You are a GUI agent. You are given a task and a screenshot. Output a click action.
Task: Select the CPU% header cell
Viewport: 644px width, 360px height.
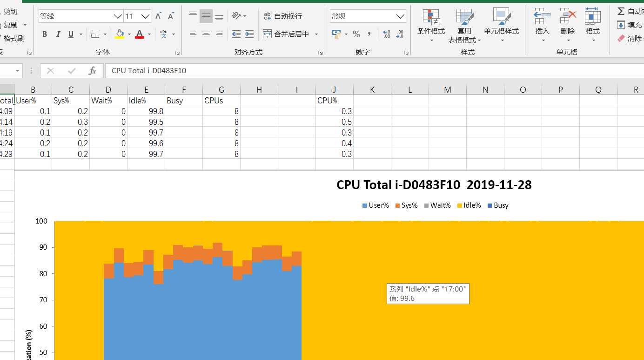[x=335, y=100]
